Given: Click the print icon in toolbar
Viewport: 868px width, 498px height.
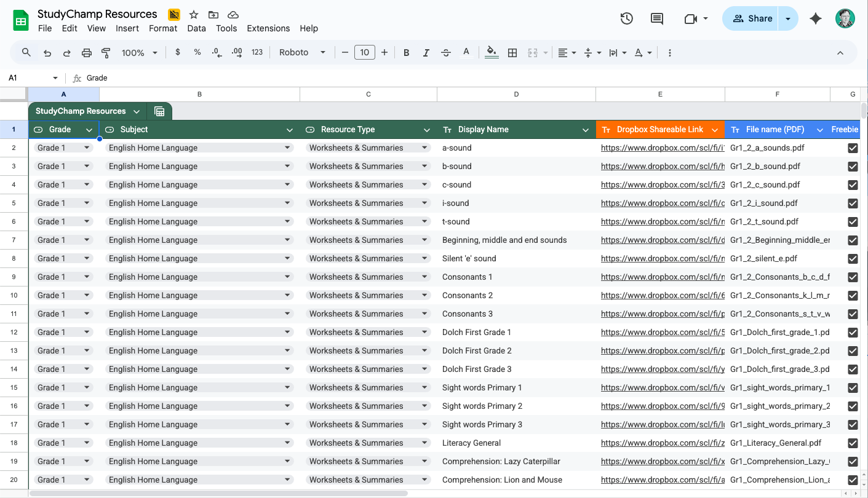Looking at the screenshot, I should click(87, 53).
